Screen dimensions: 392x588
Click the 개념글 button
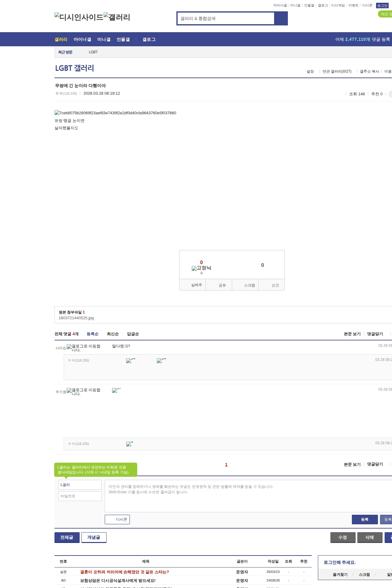tap(94, 537)
